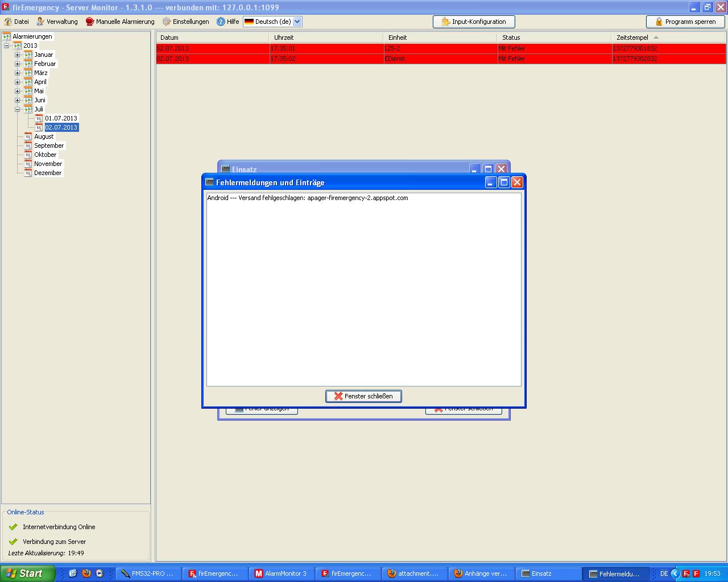Click the Input-Konfiguration button
Screen dimensions: 728x582
[474, 22]
